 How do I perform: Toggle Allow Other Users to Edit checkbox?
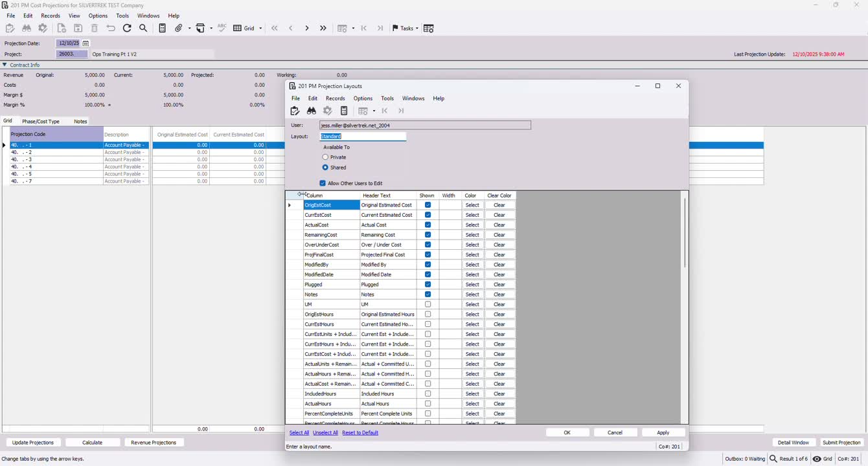tap(323, 183)
